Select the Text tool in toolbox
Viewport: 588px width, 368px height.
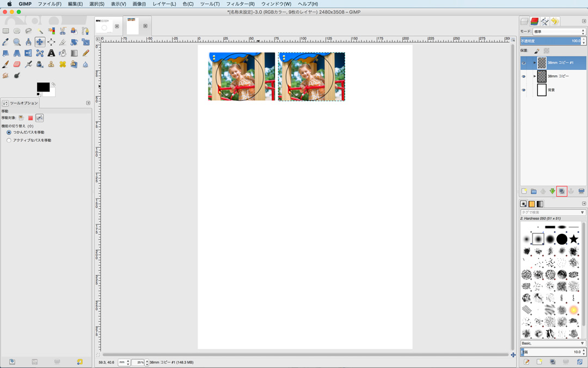pyautogui.click(x=51, y=53)
